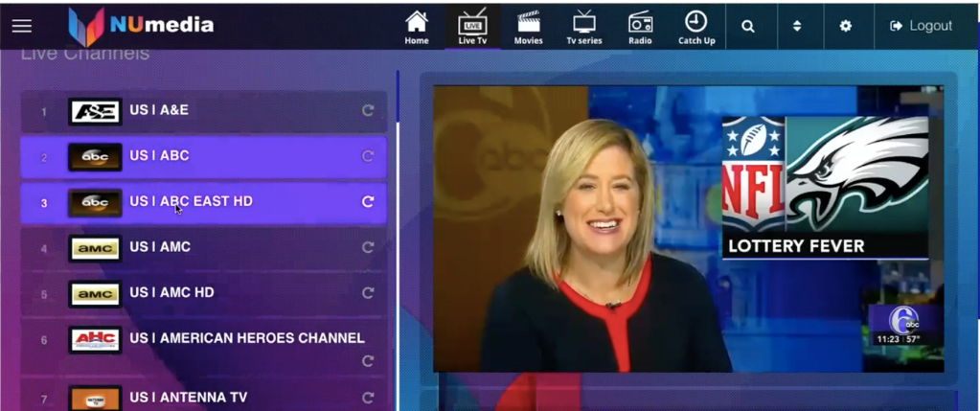Select US I ABC EAST HD
Screen dimensions: 980x411
(204, 202)
